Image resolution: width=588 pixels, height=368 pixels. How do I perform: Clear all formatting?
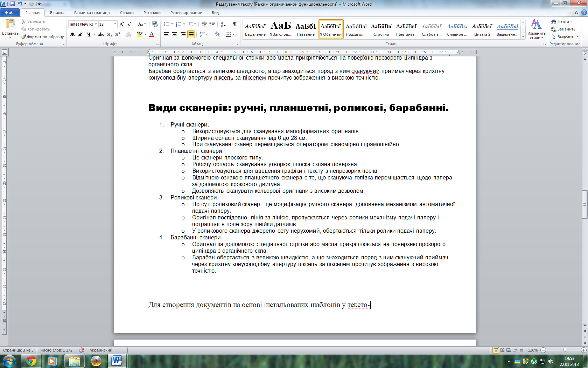tap(155, 24)
